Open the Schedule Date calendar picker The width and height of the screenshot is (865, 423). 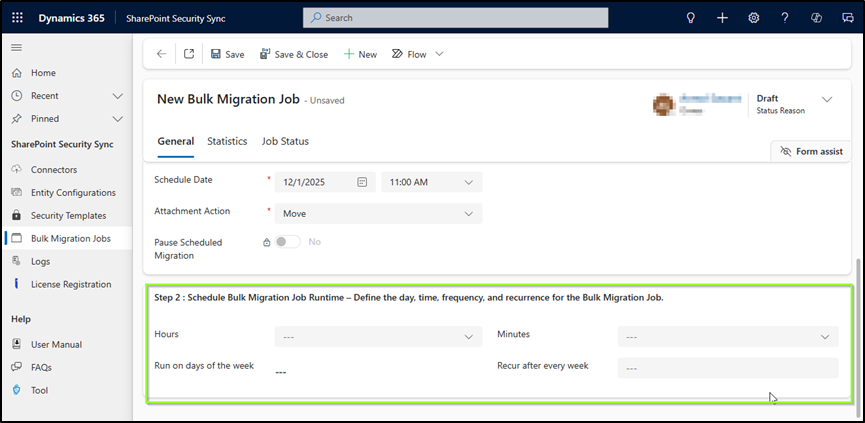tap(362, 182)
